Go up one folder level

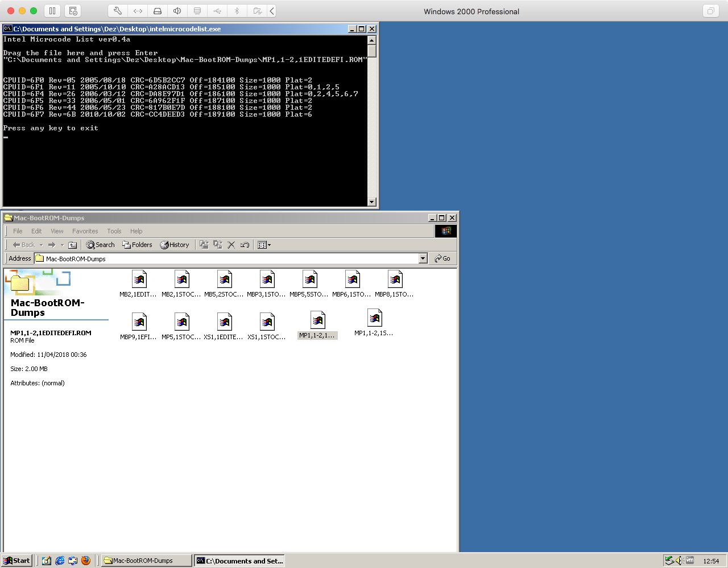click(x=72, y=245)
